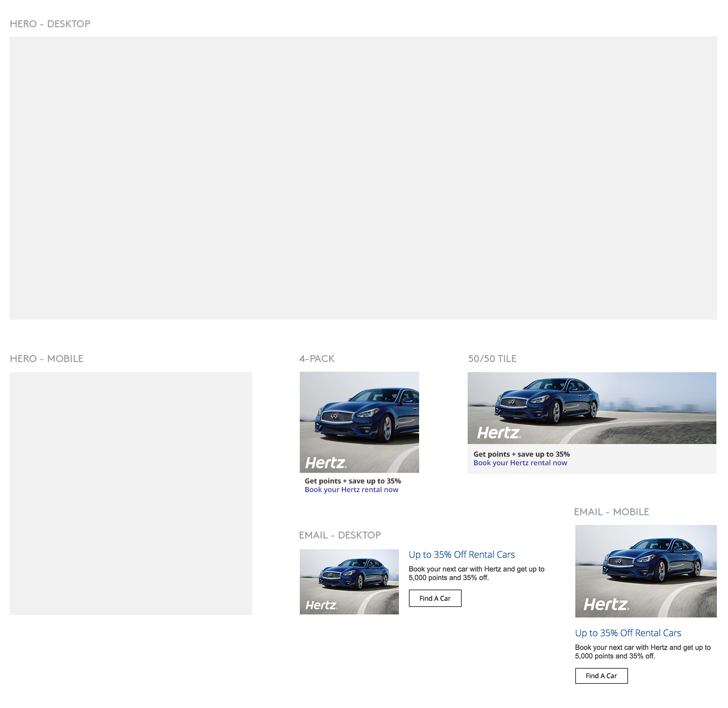Image resolution: width=728 pixels, height=708 pixels.
Task: Open 'Up to 35% Off Rental Cars' in Email Mobile
Action: 628,633
